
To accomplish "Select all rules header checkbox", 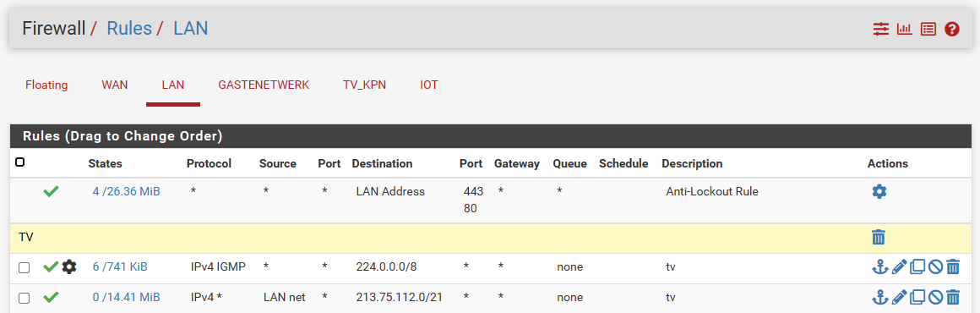I will pyautogui.click(x=20, y=162).
